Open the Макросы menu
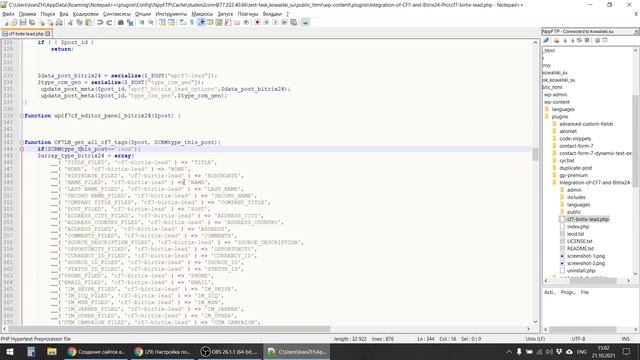640x360 pixels. tap(202, 14)
